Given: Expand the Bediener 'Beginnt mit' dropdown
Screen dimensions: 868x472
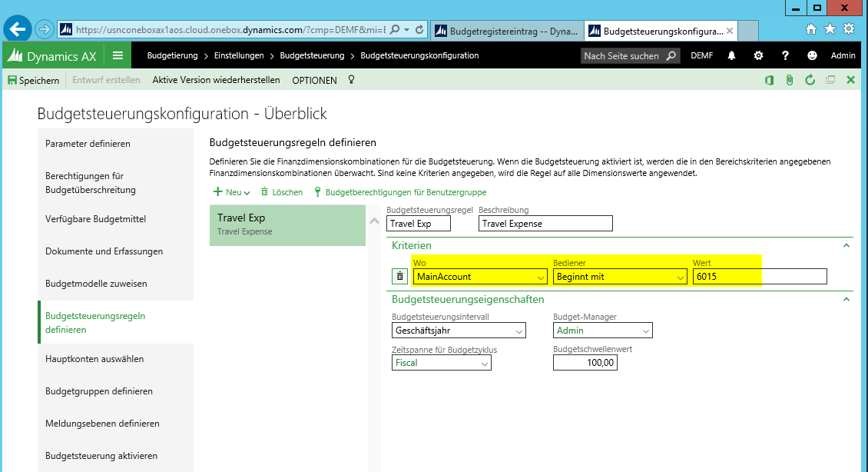Looking at the screenshot, I should point(680,278).
